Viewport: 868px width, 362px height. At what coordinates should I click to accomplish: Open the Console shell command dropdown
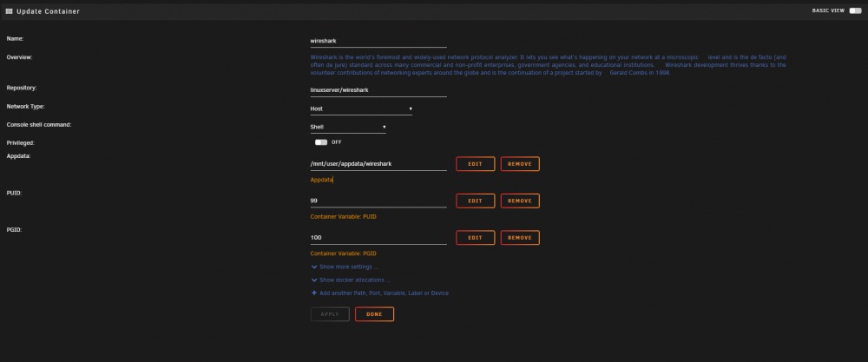click(x=348, y=127)
